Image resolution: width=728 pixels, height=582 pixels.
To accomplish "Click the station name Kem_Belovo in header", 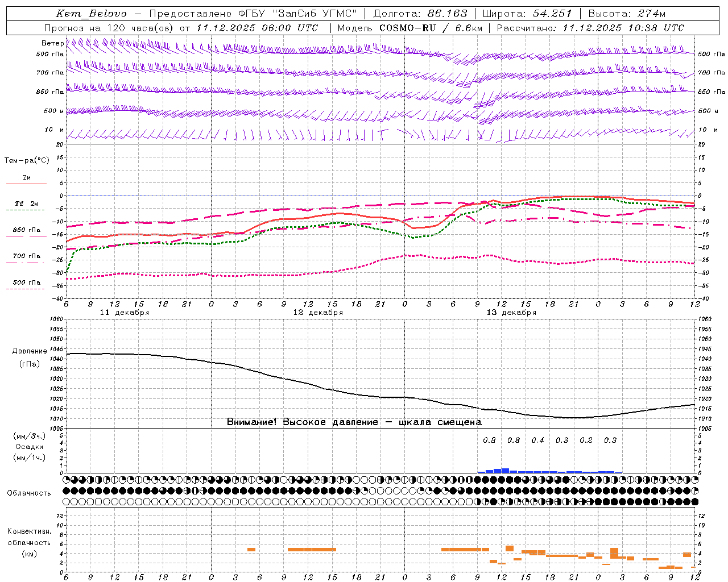I will [92, 14].
